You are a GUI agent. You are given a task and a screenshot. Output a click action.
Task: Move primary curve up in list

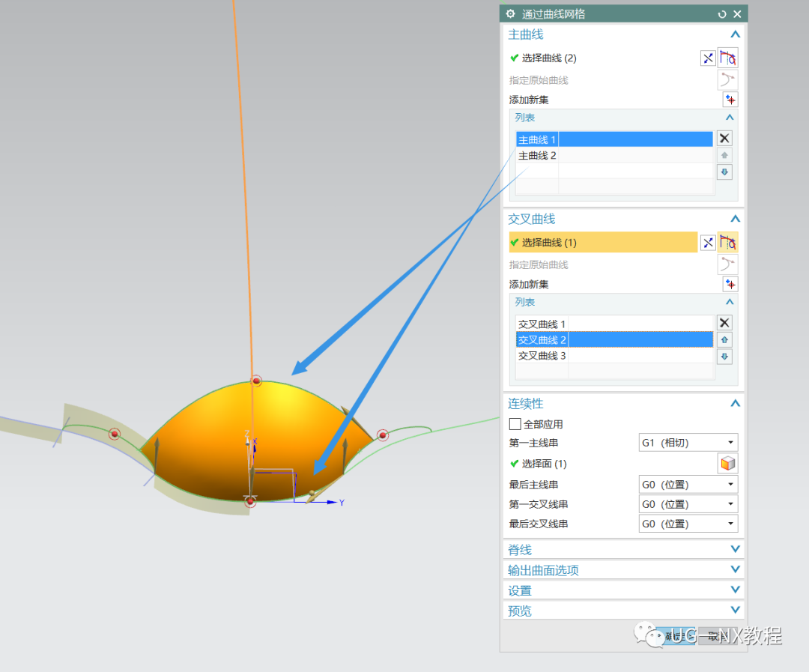724,155
